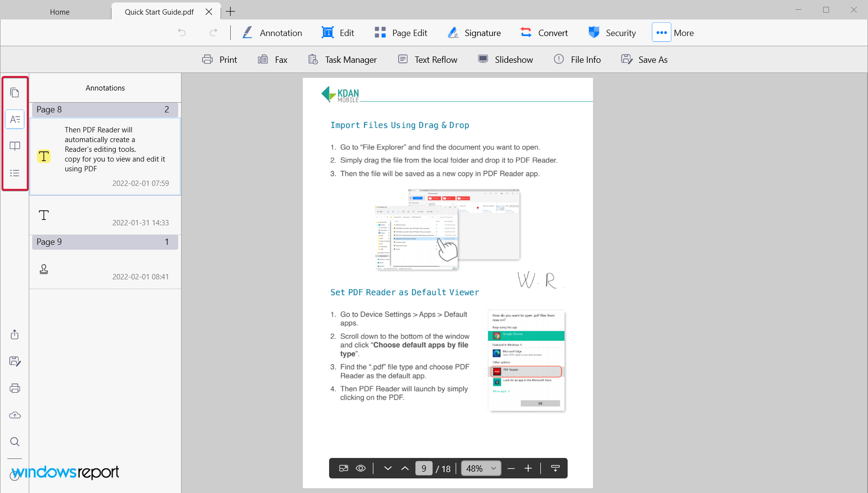Open the Annotation tools
The width and height of the screenshot is (868, 493).
272,33
